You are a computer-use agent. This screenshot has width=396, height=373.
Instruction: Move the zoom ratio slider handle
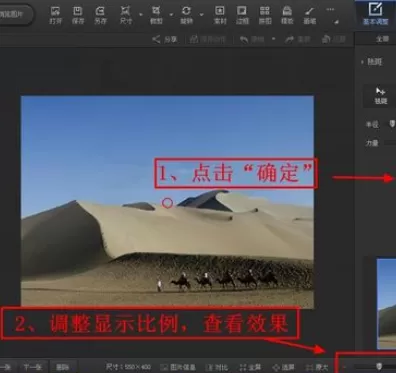tap(379, 366)
